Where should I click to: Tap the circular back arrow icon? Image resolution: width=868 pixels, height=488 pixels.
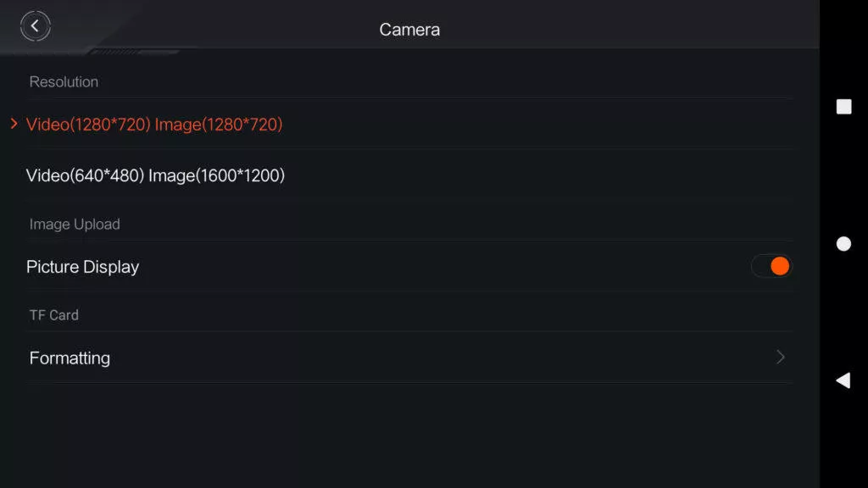point(36,26)
